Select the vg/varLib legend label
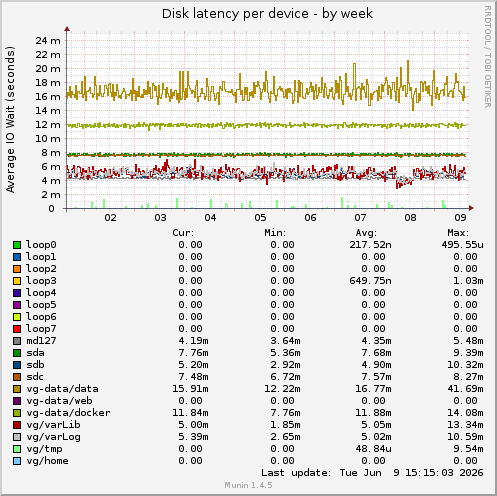Image resolution: width=497 pixels, height=496 pixels. pos(53,425)
